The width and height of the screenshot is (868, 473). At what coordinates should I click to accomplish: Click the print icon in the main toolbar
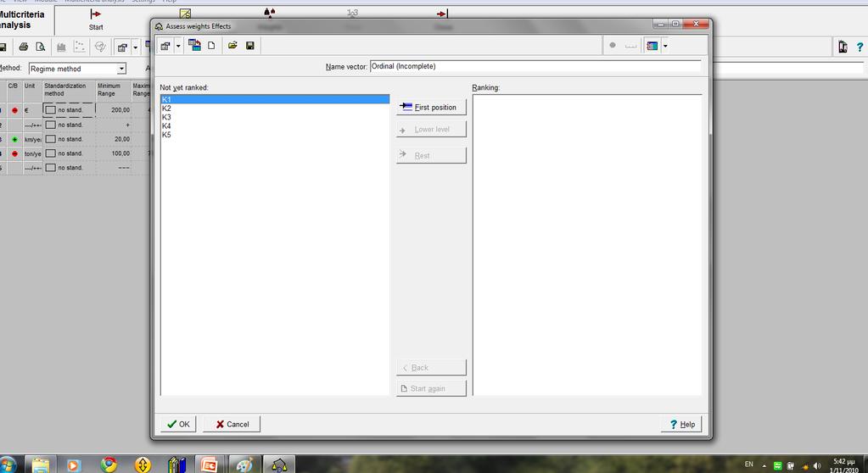[x=23, y=47]
